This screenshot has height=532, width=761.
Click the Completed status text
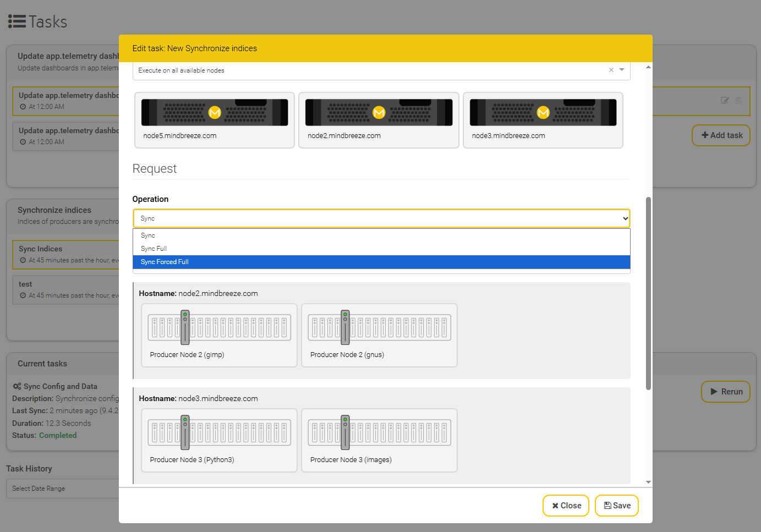58,435
